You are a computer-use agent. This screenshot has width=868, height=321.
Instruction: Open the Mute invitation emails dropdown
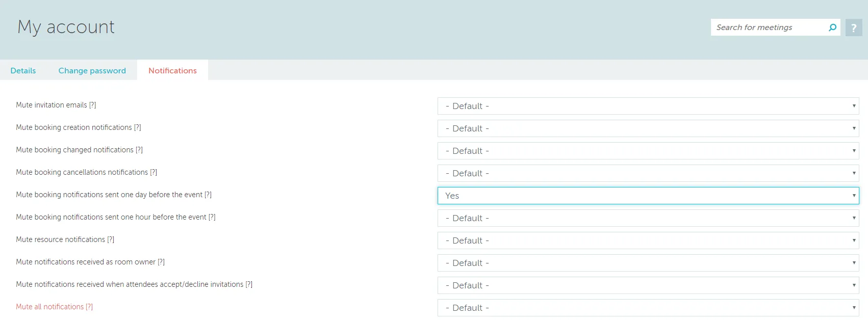(648, 106)
